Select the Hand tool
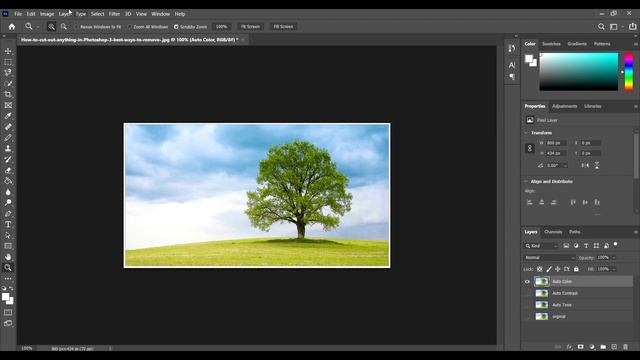The image size is (640, 360). pos(8,257)
